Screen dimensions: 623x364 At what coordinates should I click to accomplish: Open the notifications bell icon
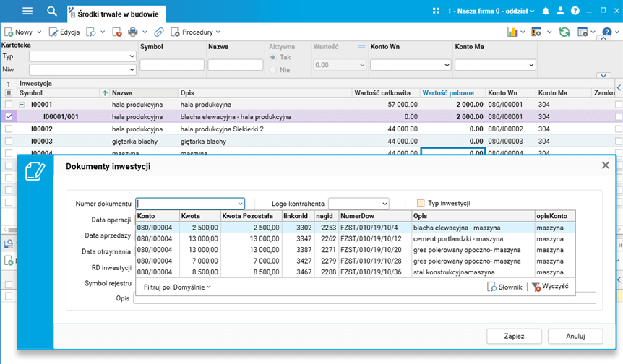coord(546,11)
